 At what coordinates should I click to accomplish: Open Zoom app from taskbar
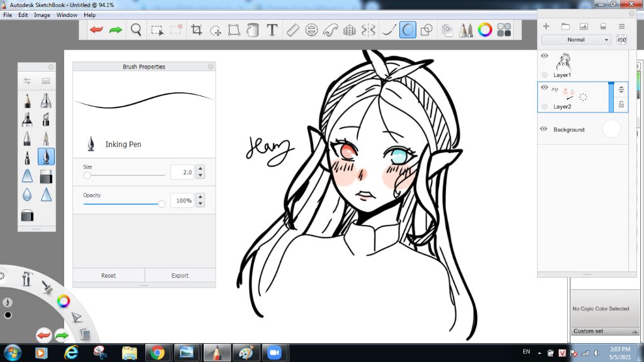[274, 353]
